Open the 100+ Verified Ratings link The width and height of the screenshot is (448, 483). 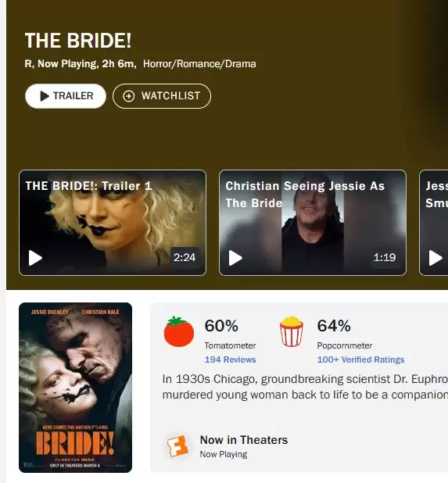(x=360, y=360)
